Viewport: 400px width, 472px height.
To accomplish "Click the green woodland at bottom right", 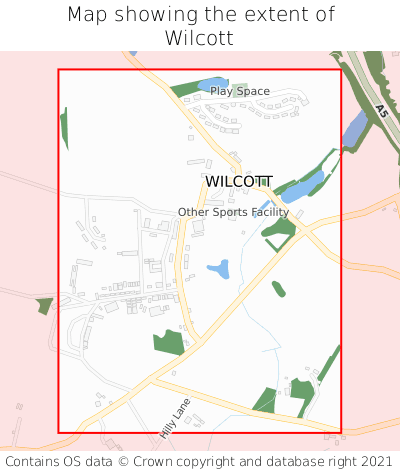I will [302, 393].
